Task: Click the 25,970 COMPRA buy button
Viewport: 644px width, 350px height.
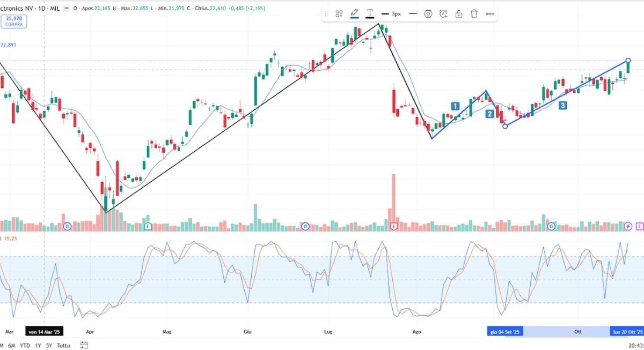Action: (14, 21)
